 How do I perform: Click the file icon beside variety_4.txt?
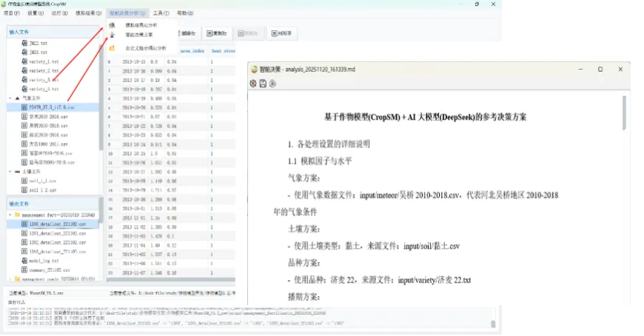[24, 89]
